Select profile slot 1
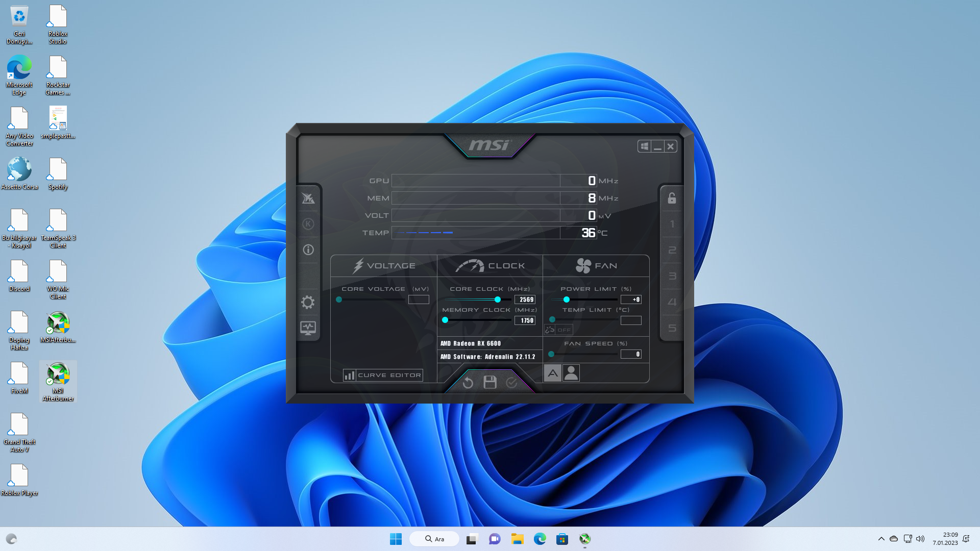Viewport: 980px width, 551px height. coord(672,224)
